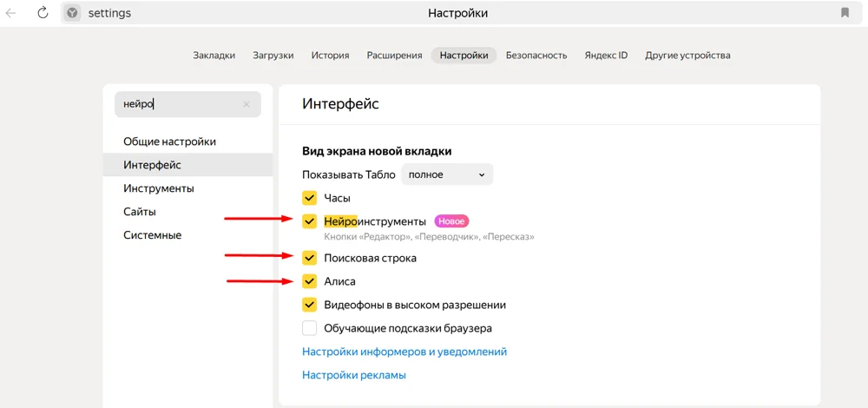The image size is (868, 408).
Task: Reload the page with the refresh icon
Action: tap(43, 13)
